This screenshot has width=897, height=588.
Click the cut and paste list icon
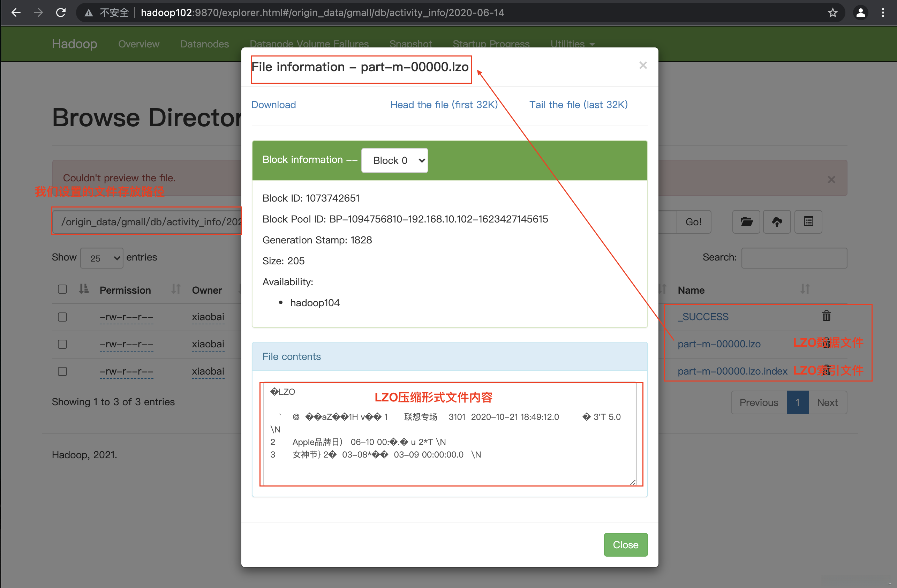pos(808,221)
